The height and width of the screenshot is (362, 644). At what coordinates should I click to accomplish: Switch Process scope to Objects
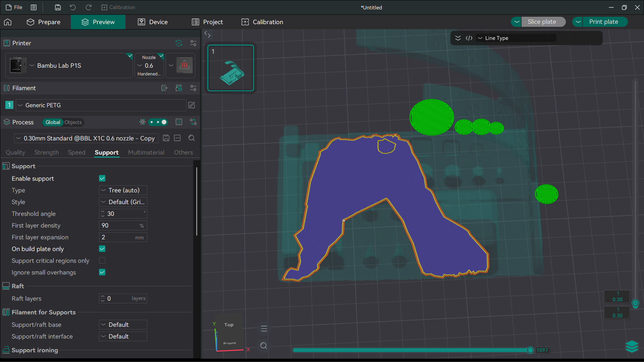click(x=73, y=122)
